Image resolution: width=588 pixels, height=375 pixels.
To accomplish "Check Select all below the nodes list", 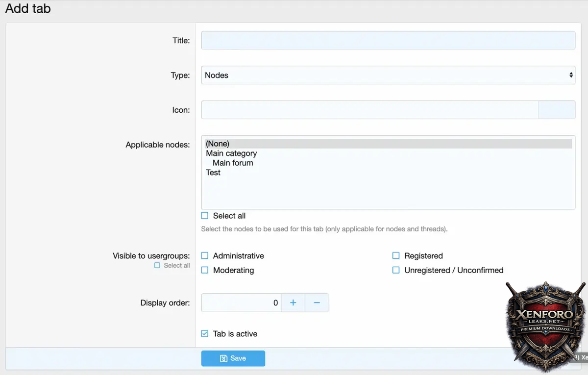I will pyautogui.click(x=205, y=216).
